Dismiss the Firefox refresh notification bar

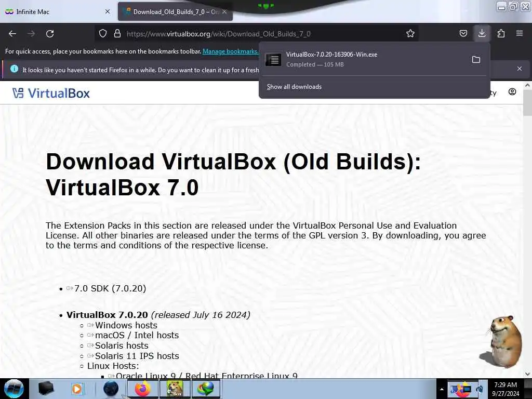click(x=520, y=69)
